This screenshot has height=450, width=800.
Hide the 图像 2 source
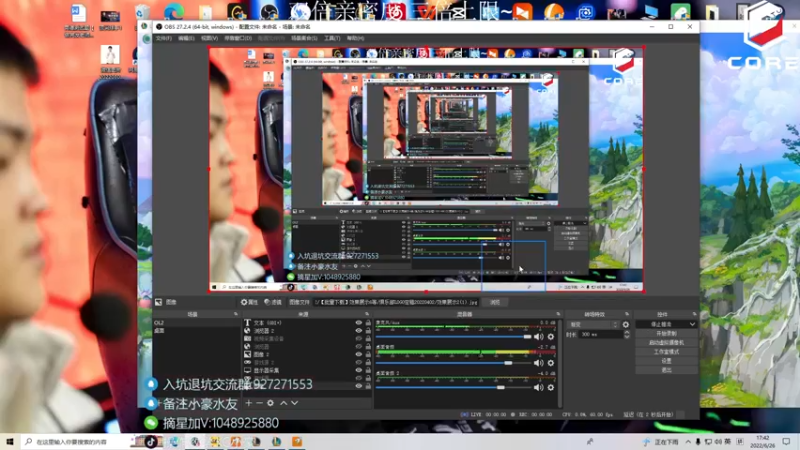[359, 354]
